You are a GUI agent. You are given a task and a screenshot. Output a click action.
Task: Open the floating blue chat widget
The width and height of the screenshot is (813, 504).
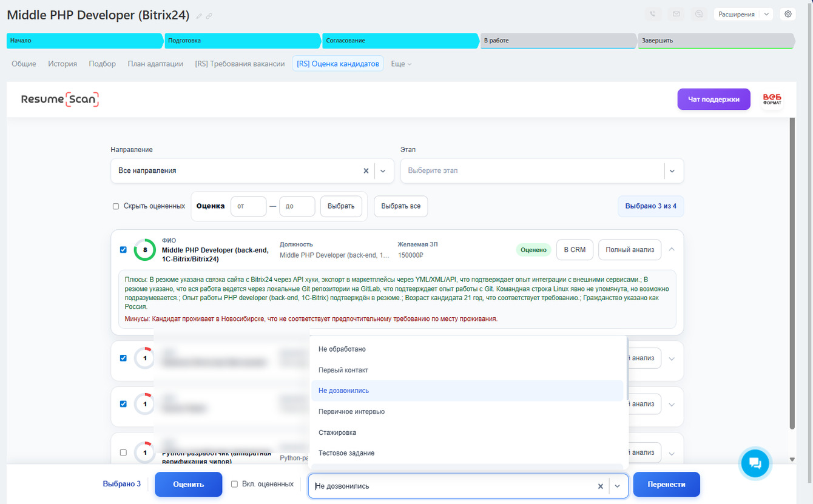click(x=755, y=464)
